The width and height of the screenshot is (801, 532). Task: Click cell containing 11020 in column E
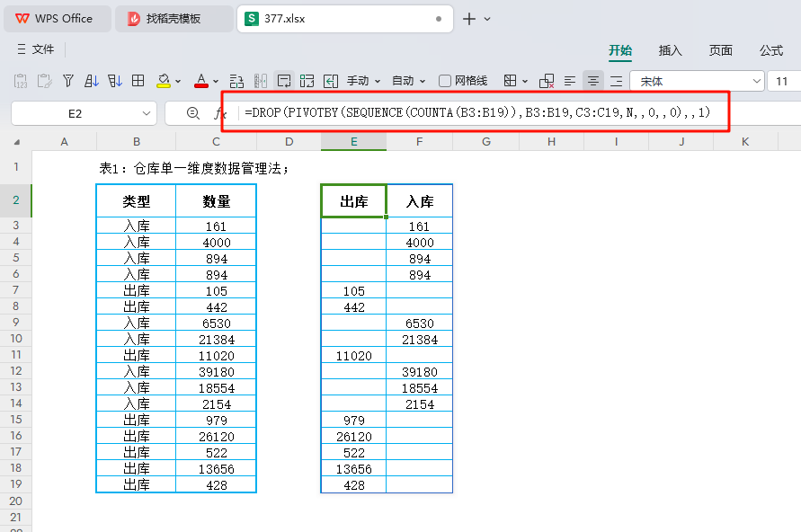[x=353, y=356]
